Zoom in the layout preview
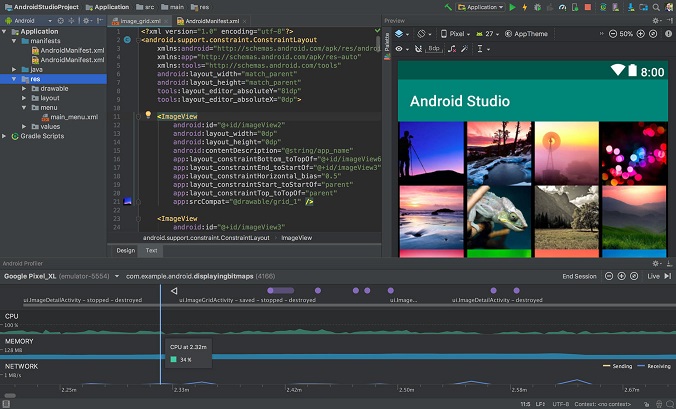 (643, 33)
